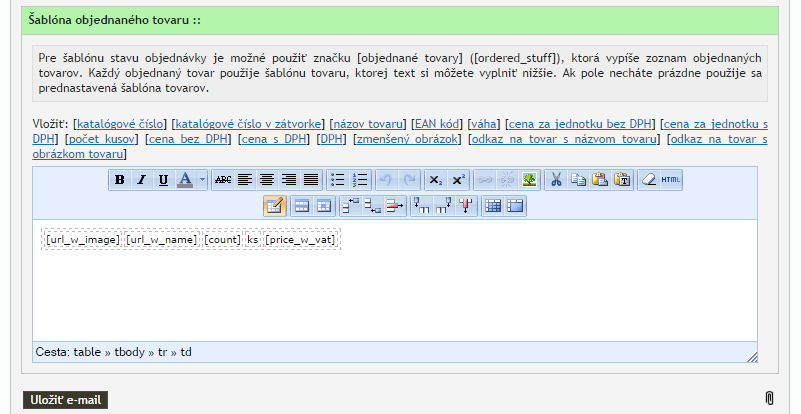The width and height of the screenshot is (801, 414).
Task: Click the text color A button
Action: [x=185, y=180]
